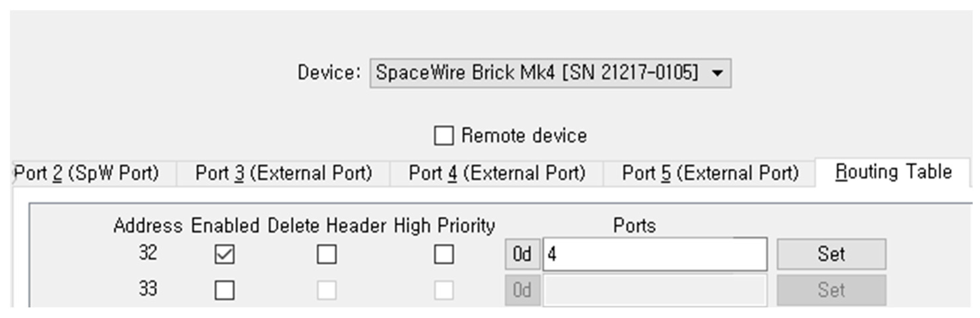Select the Port 4 (External Port) tab
This screenshot has width=980, height=318.
tap(497, 173)
